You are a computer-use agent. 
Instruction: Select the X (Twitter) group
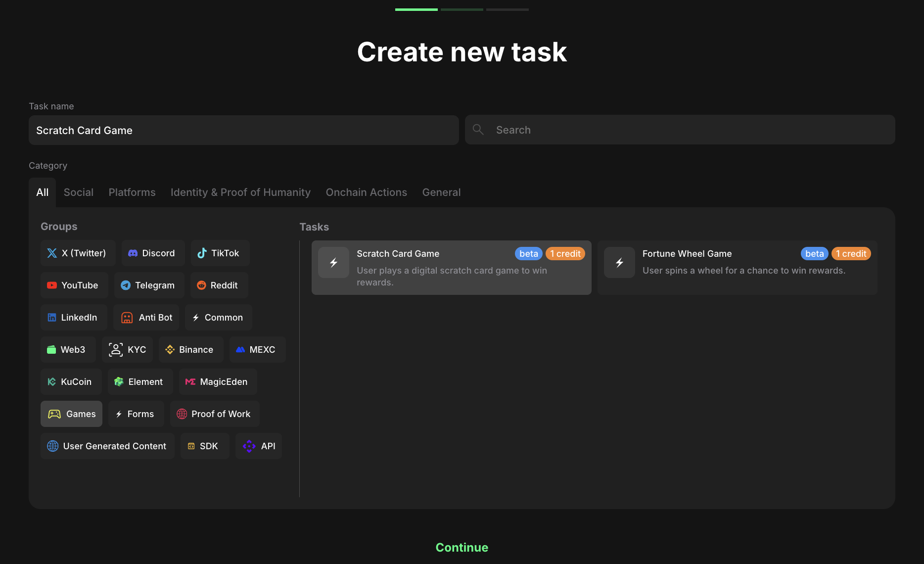[x=78, y=253]
